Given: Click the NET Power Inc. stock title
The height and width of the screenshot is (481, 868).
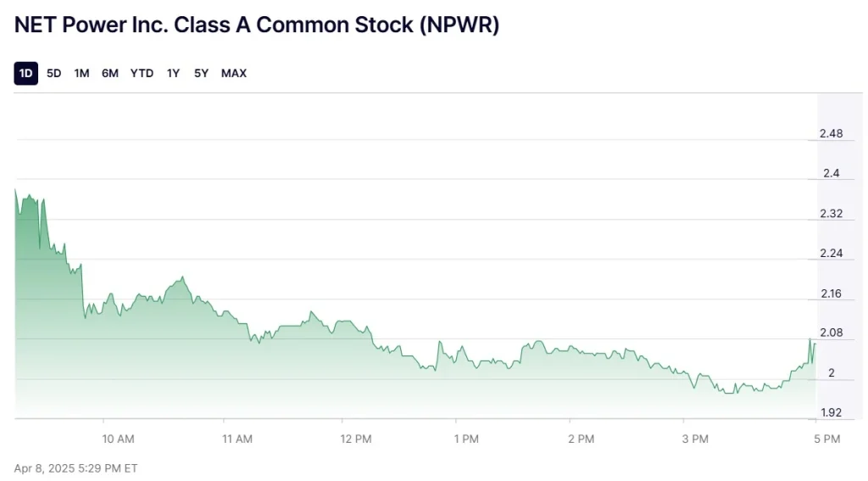Looking at the screenshot, I should (257, 25).
